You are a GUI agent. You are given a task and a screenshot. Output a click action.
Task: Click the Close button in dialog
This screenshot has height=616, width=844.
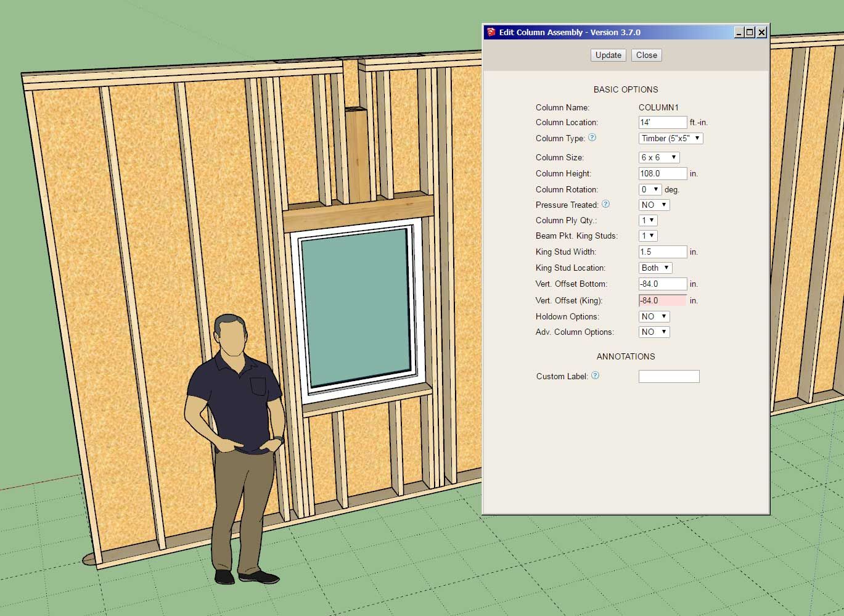(647, 55)
